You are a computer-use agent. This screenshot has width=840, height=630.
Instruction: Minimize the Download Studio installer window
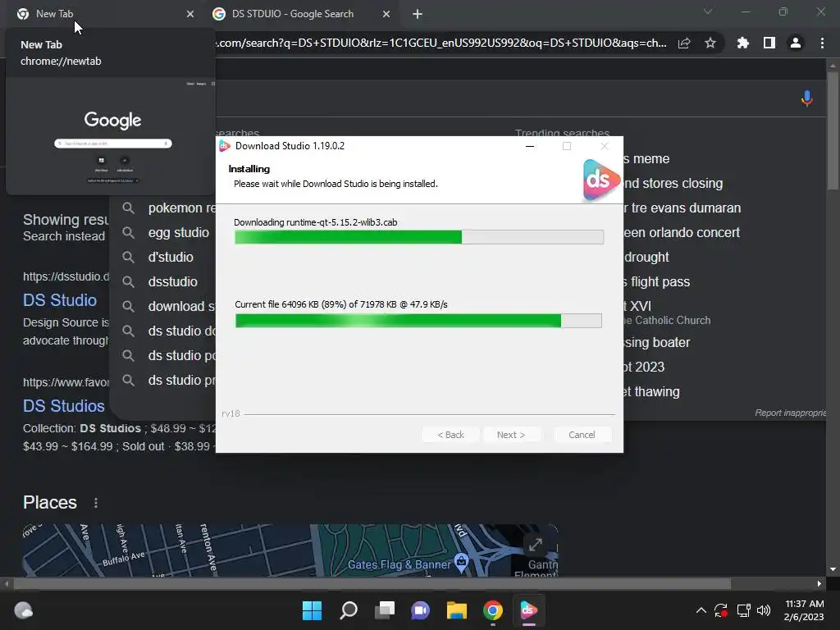[x=530, y=146]
